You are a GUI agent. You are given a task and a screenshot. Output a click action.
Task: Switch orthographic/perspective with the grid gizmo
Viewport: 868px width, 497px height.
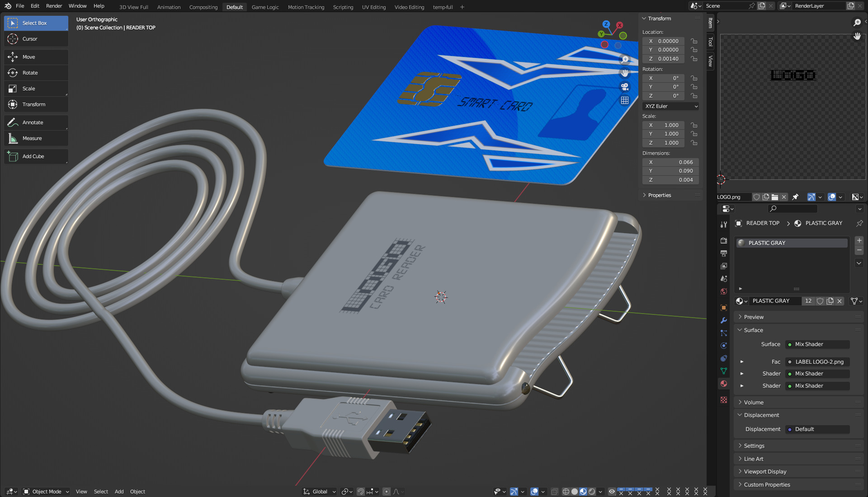click(x=625, y=100)
